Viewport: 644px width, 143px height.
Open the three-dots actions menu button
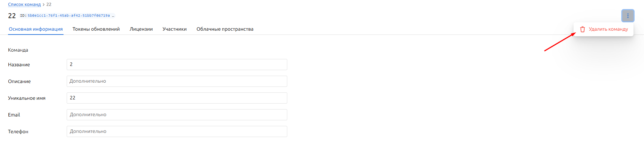pyautogui.click(x=628, y=16)
